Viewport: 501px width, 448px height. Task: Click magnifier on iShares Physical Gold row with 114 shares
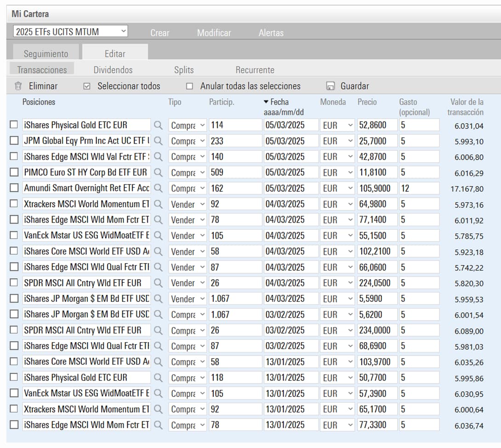click(158, 126)
